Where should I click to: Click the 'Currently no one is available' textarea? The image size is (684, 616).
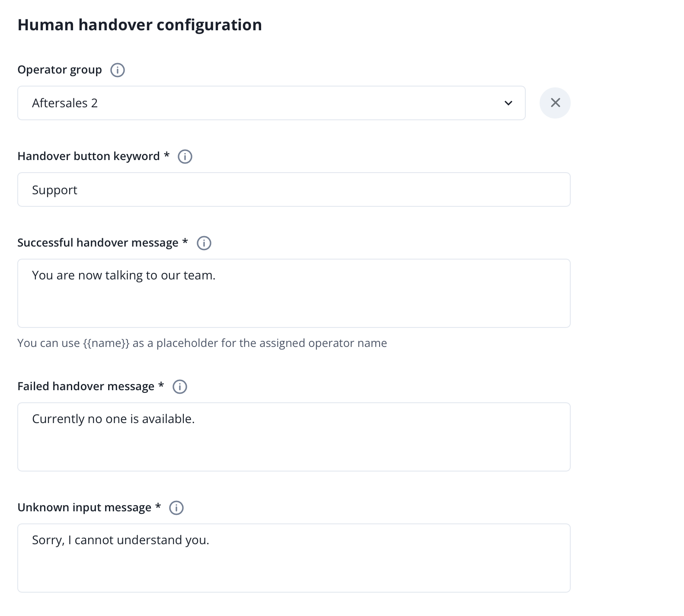tap(294, 437)
